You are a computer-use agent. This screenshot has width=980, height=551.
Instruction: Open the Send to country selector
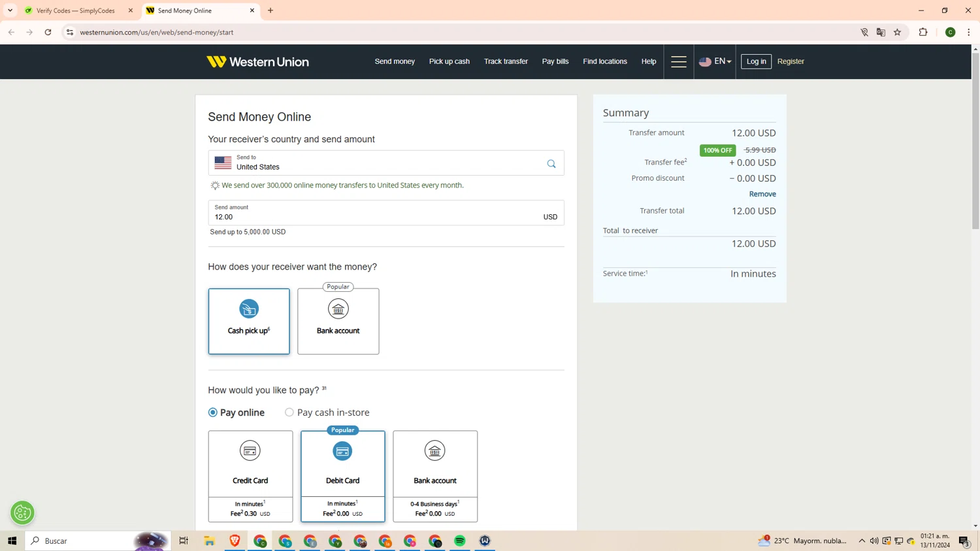tap(386, 163)
